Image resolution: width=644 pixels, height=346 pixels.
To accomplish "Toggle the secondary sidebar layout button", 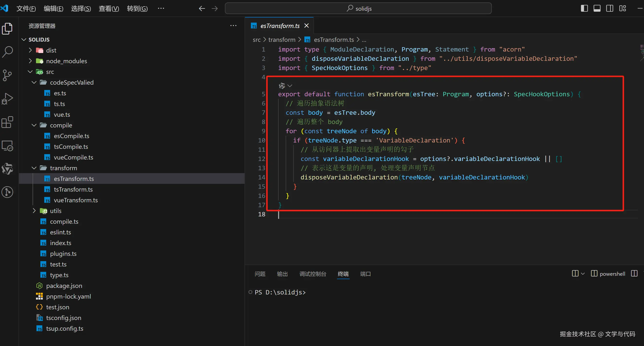I will pyautogui.click(x=610, y=8).
